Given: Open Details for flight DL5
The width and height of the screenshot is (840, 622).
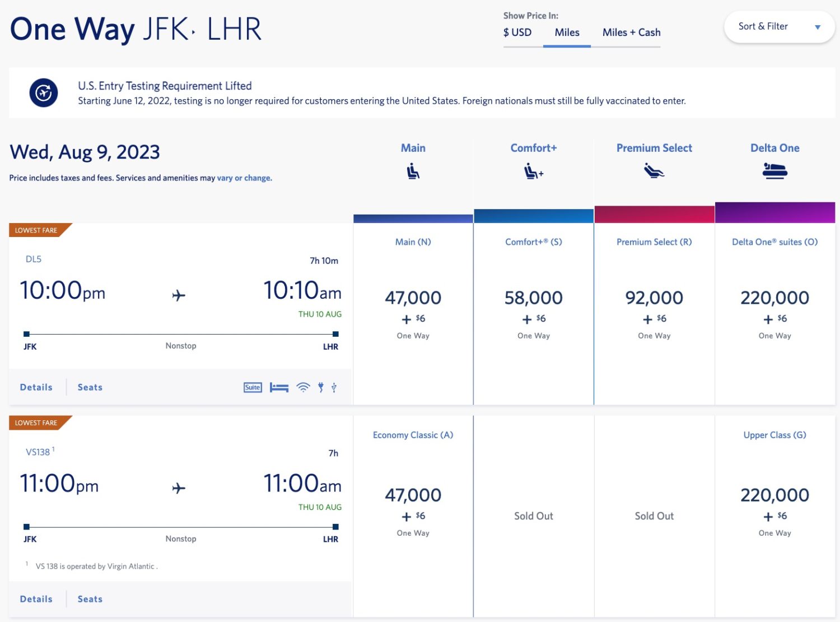Looking at the screenshot, I should [x=36, y=387].
